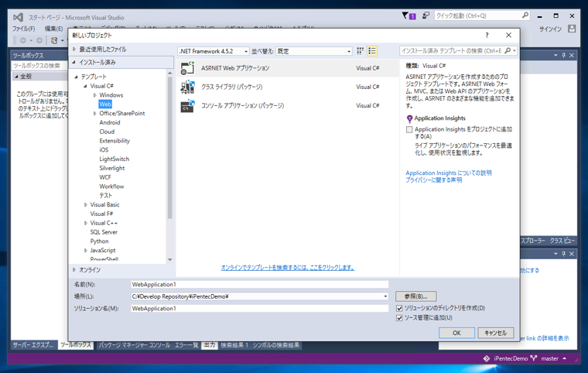Collapse the Visual C# tree node
Viewport: 588px width, 373px height.
pos(86,86)
